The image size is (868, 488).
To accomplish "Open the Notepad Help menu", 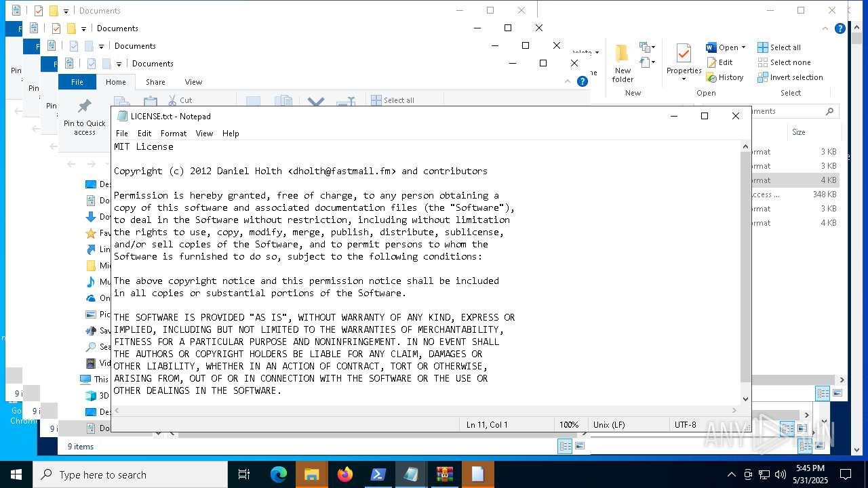I will (231, 134).
